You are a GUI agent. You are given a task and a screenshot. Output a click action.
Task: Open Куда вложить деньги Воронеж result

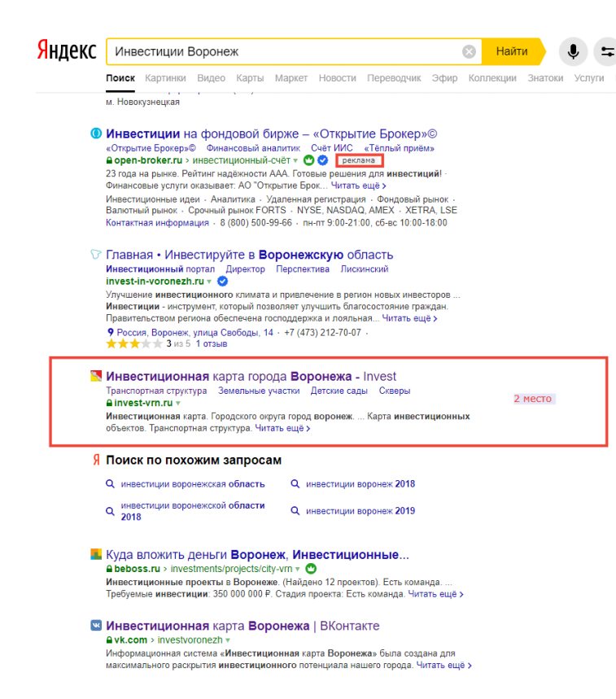257,555
